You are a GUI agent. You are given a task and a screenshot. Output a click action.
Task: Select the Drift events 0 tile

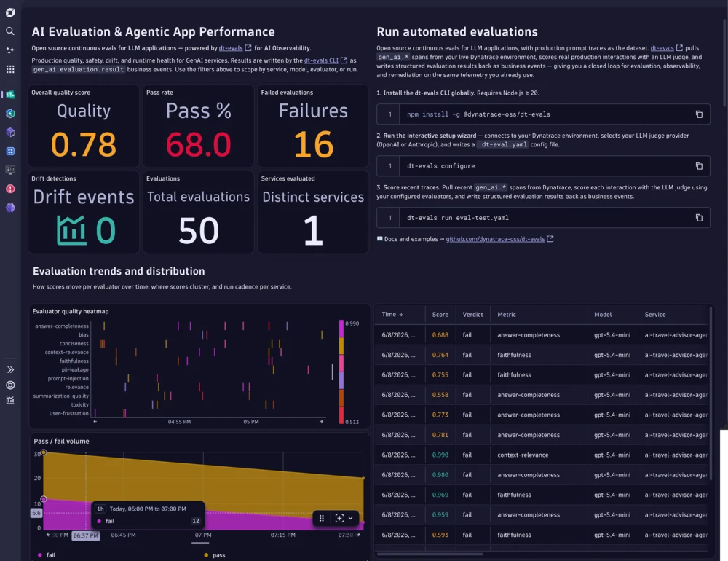84,213
